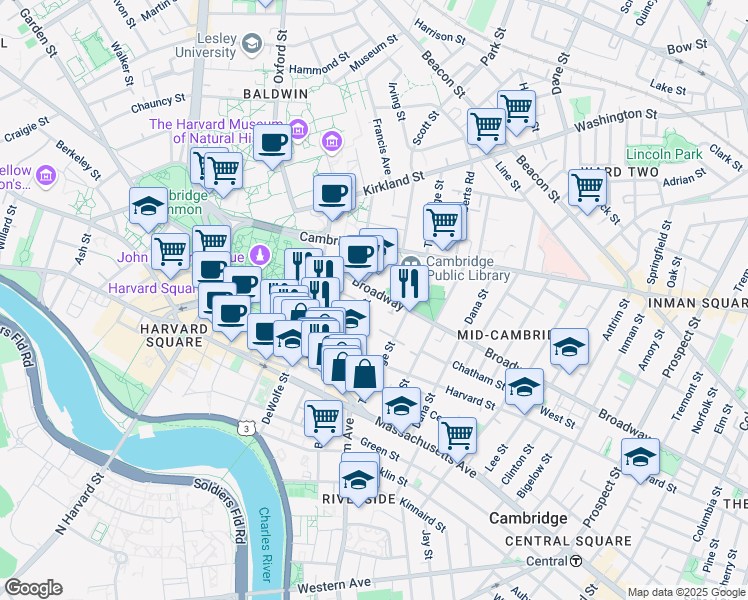Select graduation cap marker above West St
Viewport: 748px width, 600px height.
pos(524,390)
